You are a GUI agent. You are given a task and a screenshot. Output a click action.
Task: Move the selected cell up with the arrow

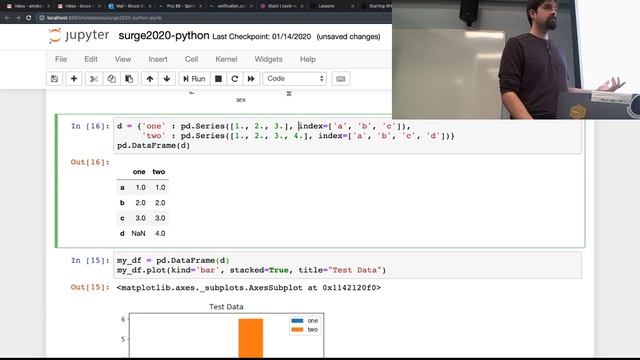[150, 79]
